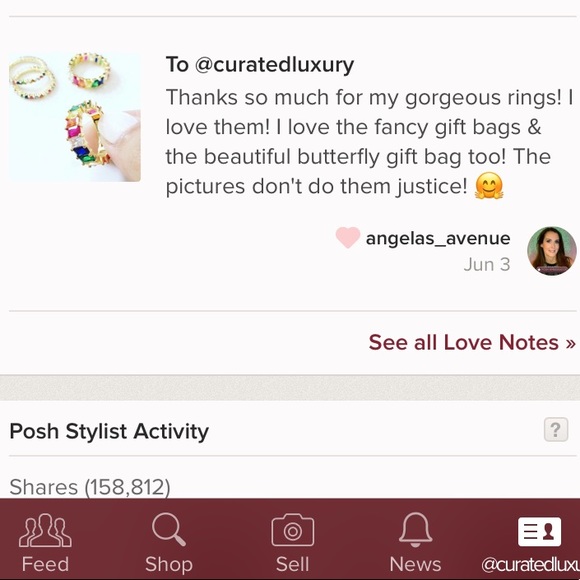Select the Sell camera icon
This screenshot has height=580, width=580.
(x=293, y=530)
